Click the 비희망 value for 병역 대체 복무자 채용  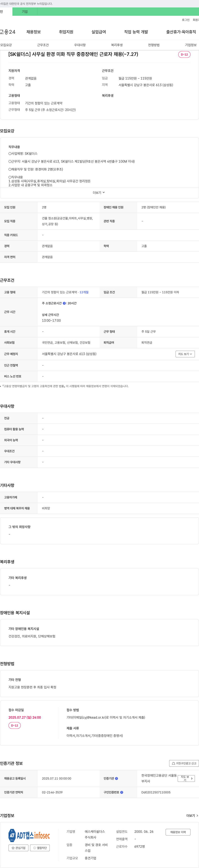pos(46,508)
